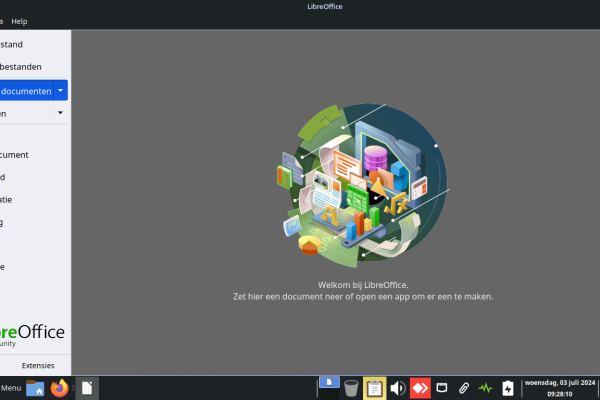This screenshot has height=400, width=600.
Task: Click the battery power tray icon
Action: (508, 388)
